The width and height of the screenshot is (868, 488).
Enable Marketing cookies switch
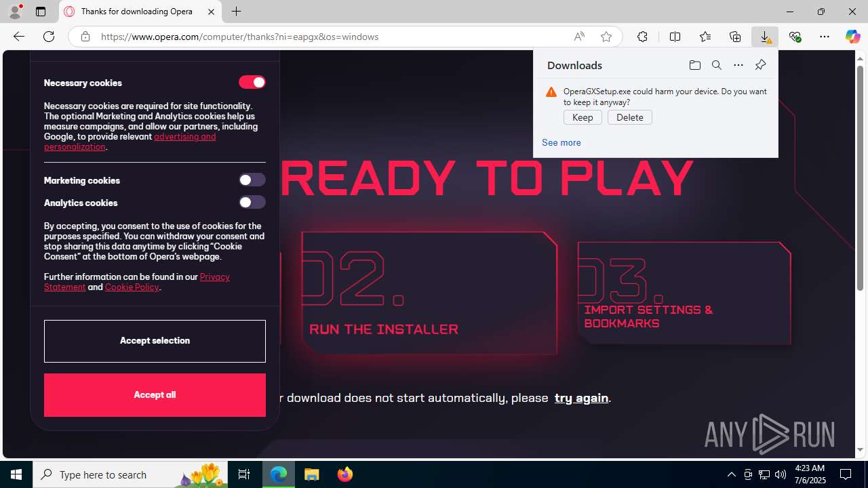pos(252,180)
